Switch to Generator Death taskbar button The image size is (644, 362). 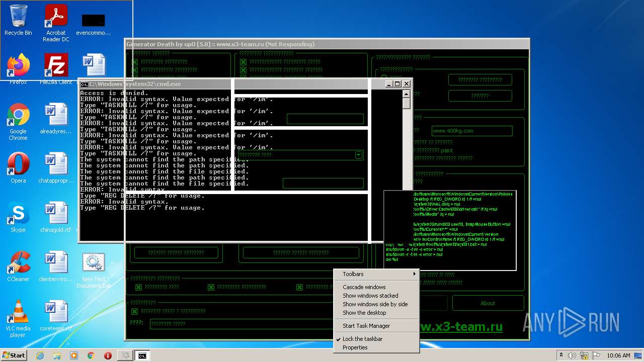click(125, 355)
